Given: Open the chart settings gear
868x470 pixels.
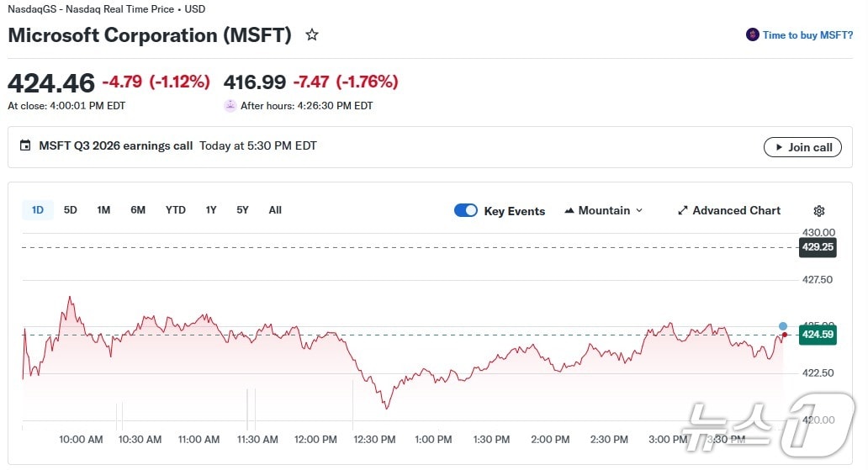Looking at the screenshot, I should click(819, 211).
